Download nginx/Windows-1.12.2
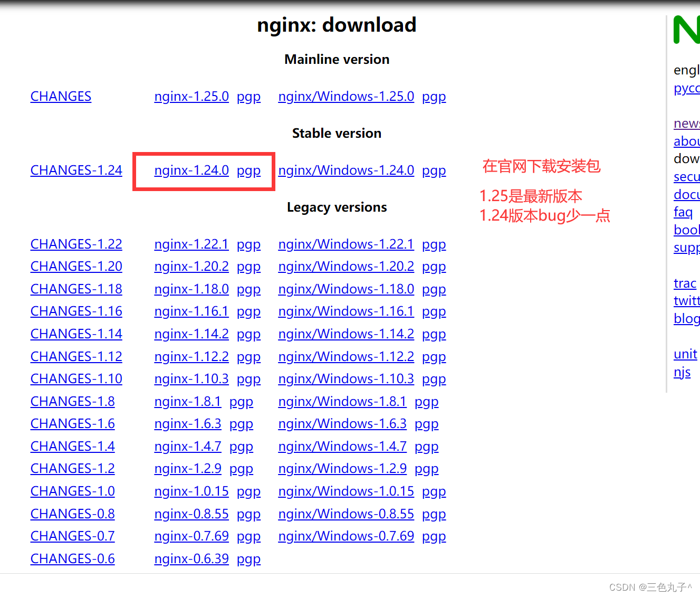This screenshot has height=597, width=700. click(x=346, y=357)
